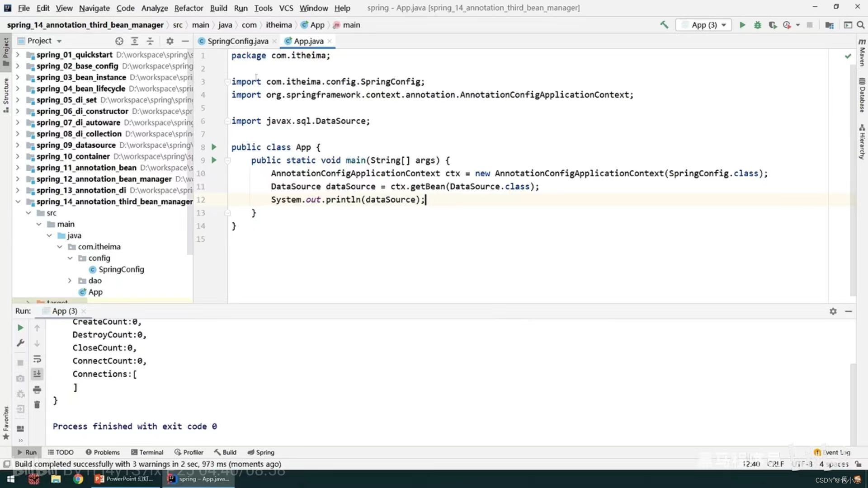This screenshot has height=488, width=868.
Task: Open the Structure side tool window
Action: click(x=6, y=95)
